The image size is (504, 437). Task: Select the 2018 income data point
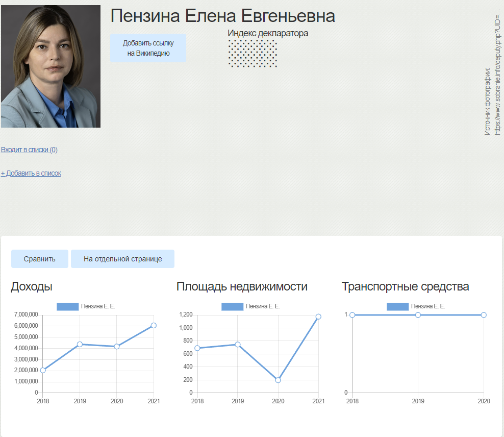(43, 370)
